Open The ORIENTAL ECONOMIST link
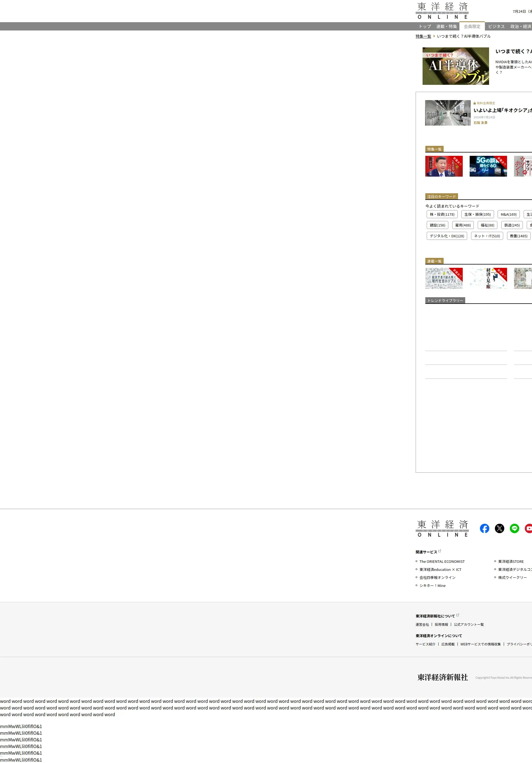 [442, 562]
